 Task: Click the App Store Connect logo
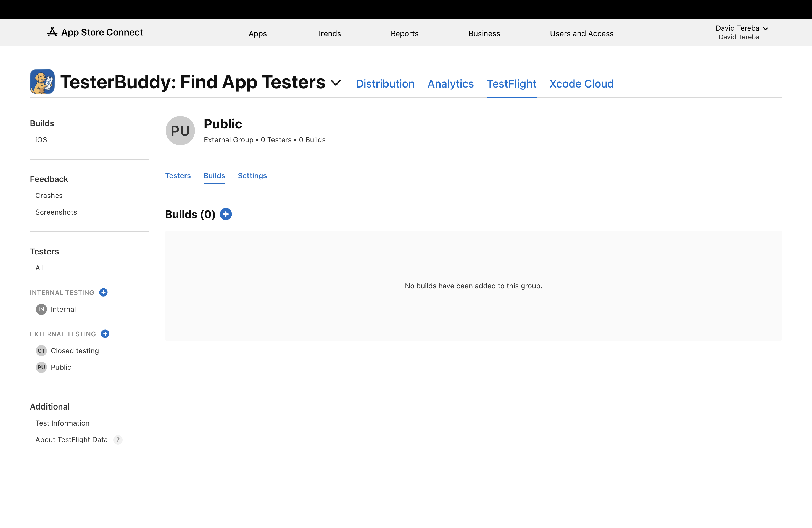(x=95, y=32)
